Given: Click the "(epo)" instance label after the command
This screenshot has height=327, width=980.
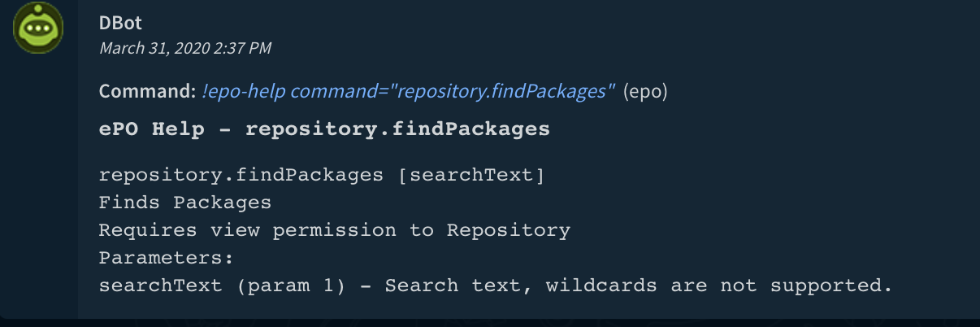Looking at the screenshot, I should (x=645, y=91).
